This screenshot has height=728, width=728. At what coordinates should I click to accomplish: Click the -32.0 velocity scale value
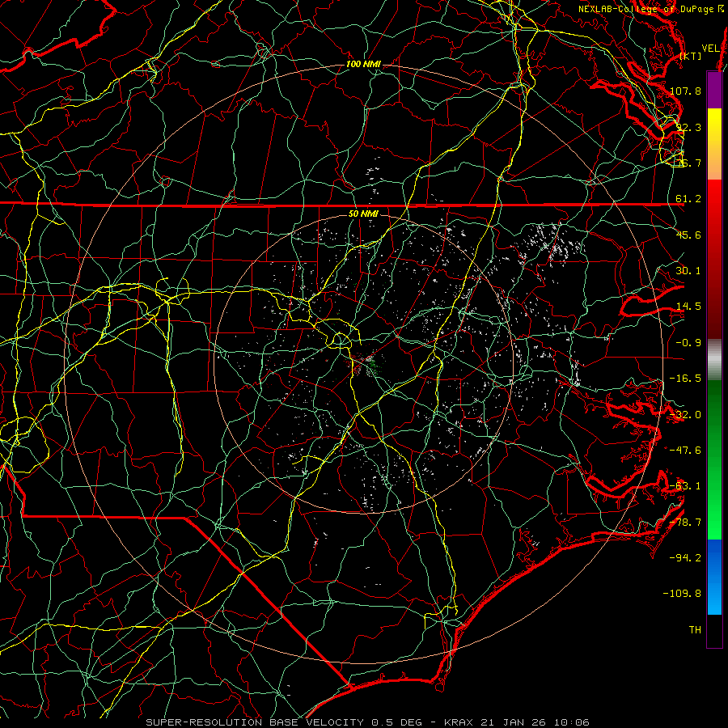point(685,415)
